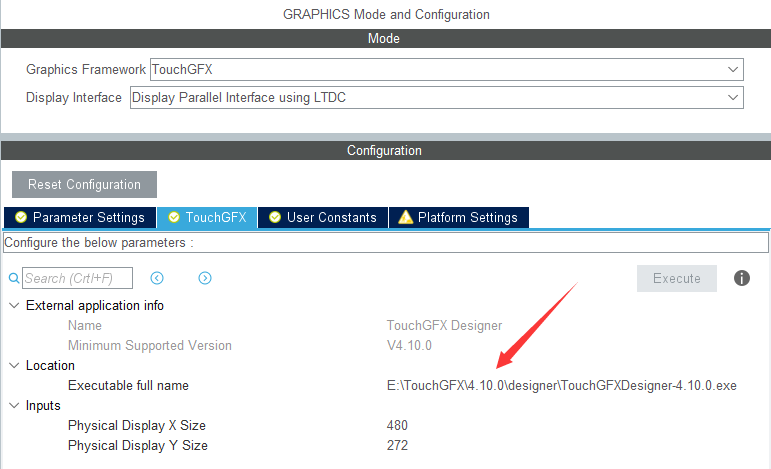
Task: Click the Configuration section header
Action: click(386, 150)
